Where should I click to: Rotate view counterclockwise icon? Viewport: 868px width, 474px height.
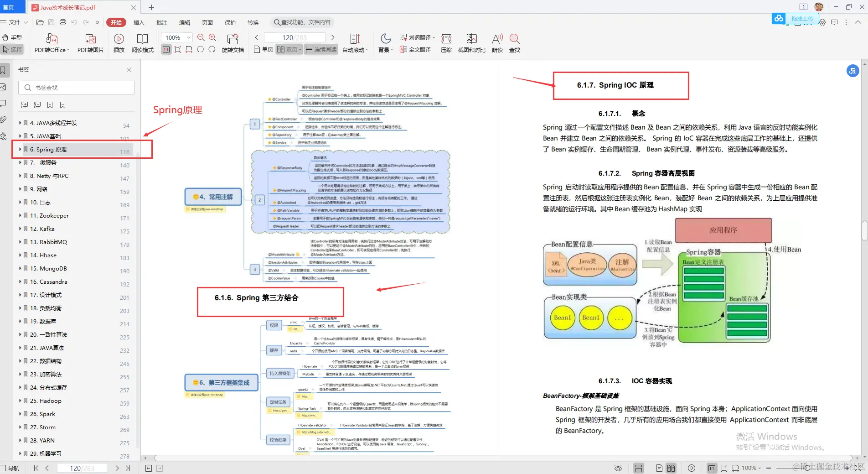pyautogui.click(x=201, y=49)
